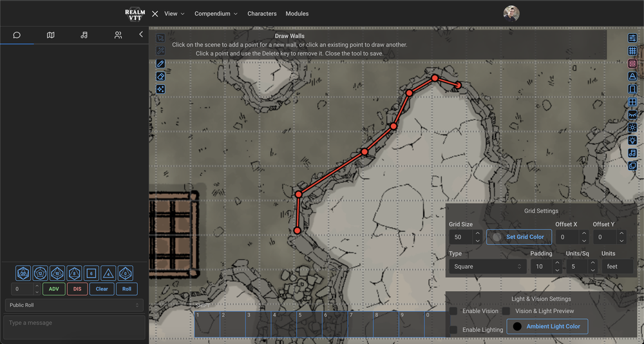Check the Enable Lighting checkbox

pos(453,330)
